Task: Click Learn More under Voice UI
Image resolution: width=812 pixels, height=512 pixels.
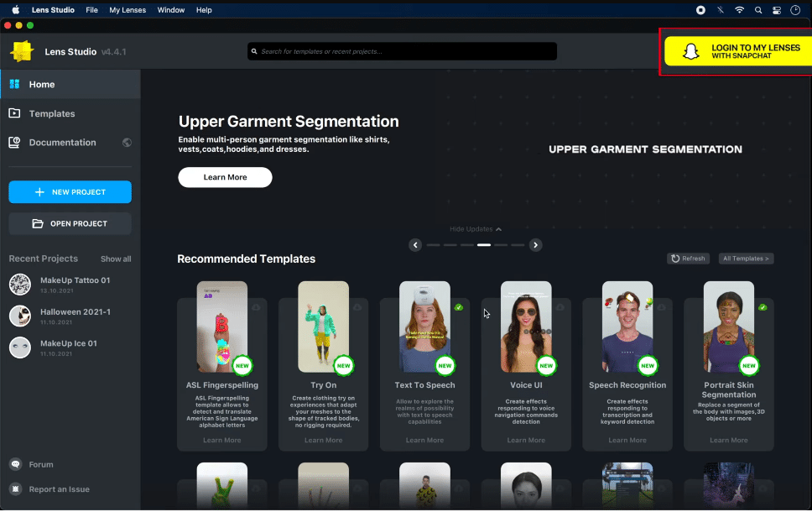Action: click(x=526, y=440)
